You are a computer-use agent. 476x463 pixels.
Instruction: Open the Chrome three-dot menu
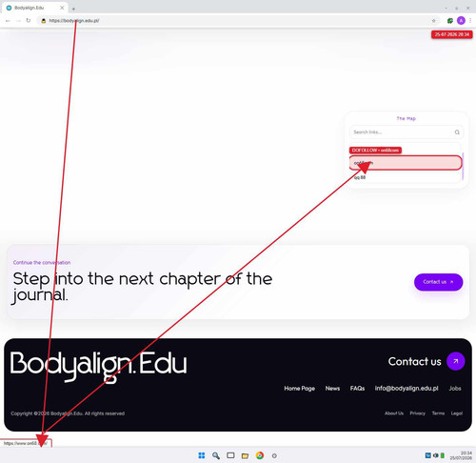click(470, 21)
